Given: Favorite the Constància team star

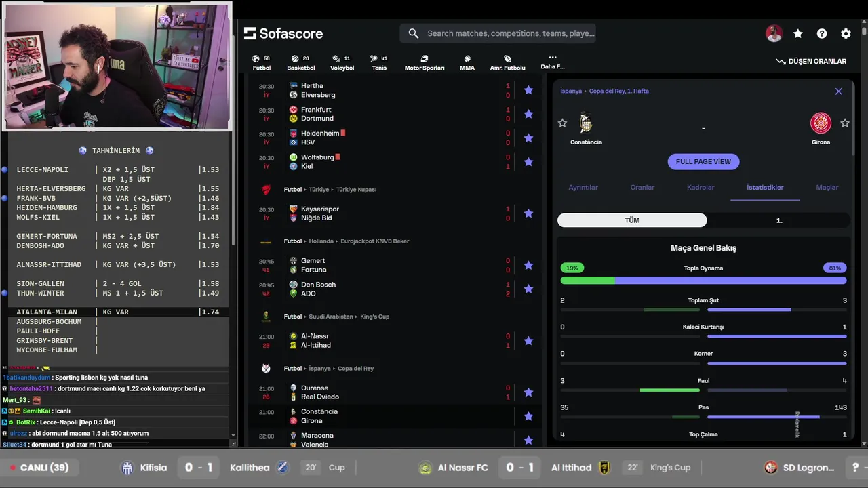Looking at the screenshot, I should (x=562, y=123).
